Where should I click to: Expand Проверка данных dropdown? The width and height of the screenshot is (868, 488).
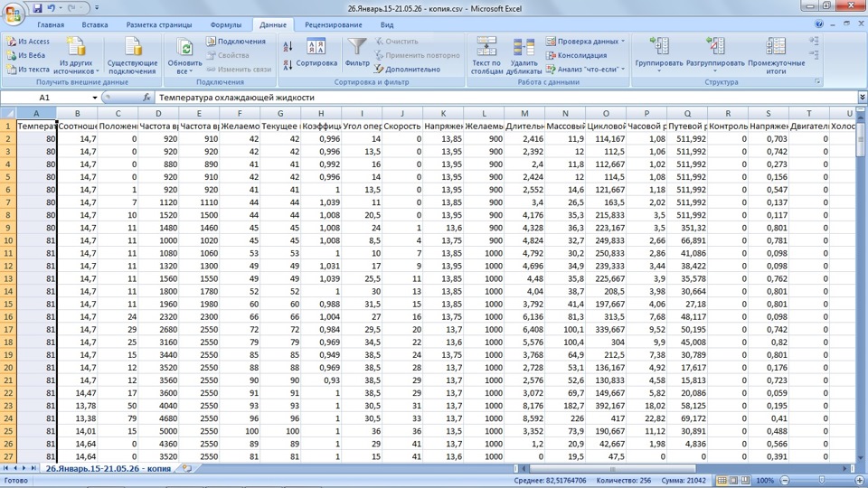pos(623,42)
